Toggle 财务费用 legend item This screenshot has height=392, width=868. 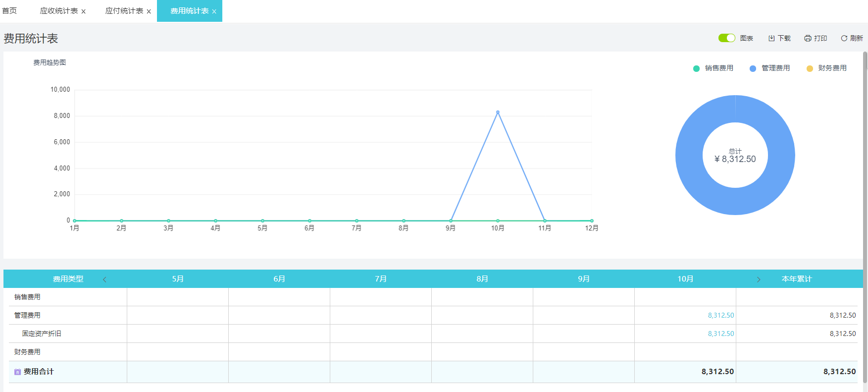coord(826,68)
